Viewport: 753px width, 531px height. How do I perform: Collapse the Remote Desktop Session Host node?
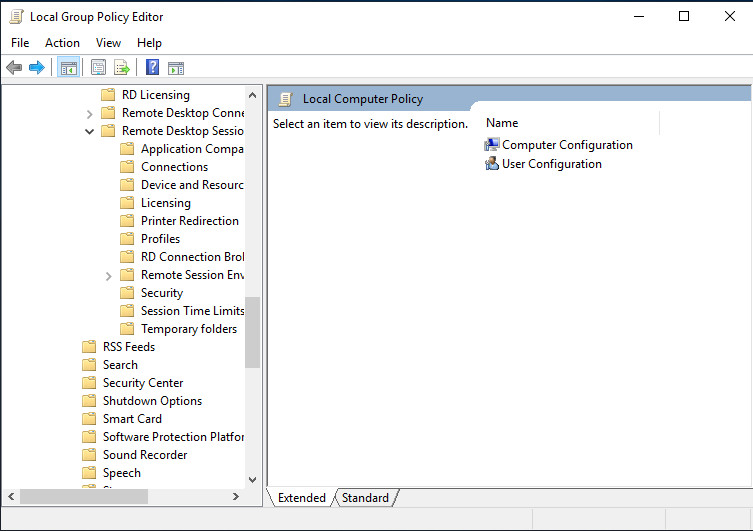click(x=90, y=131)
